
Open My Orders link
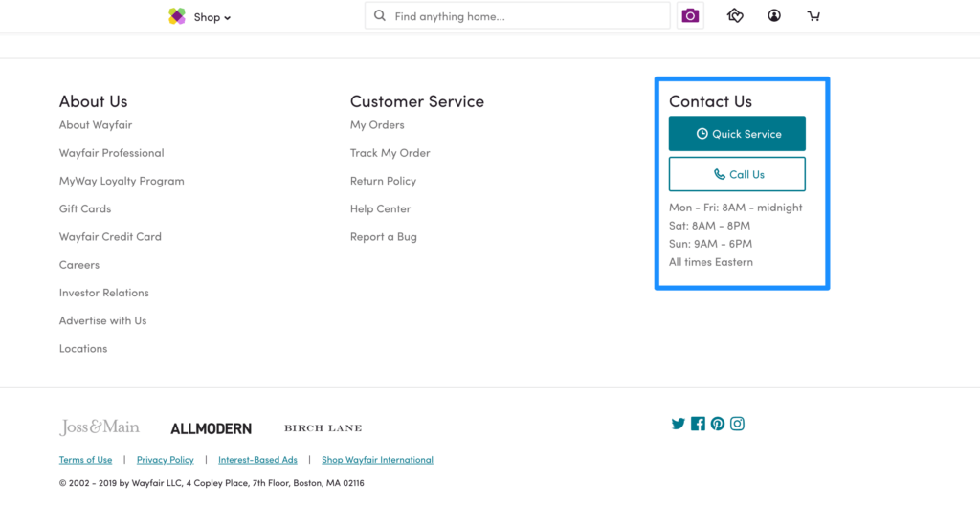[377, 125]
